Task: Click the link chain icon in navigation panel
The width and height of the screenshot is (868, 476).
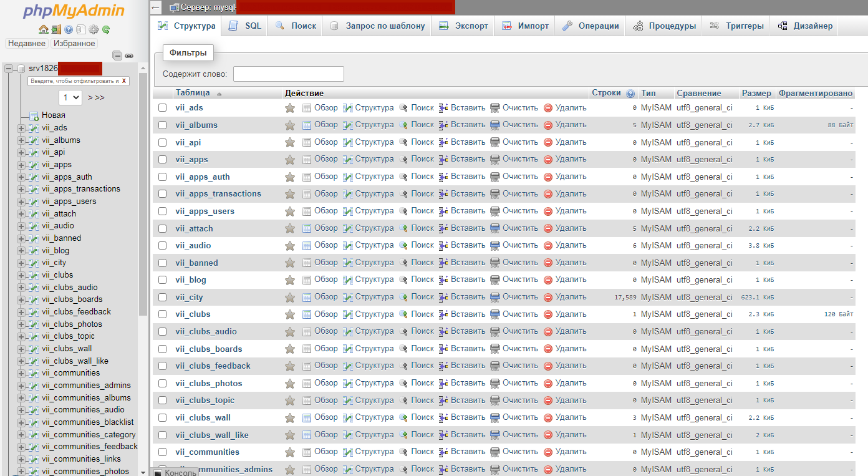Action: 129,56
